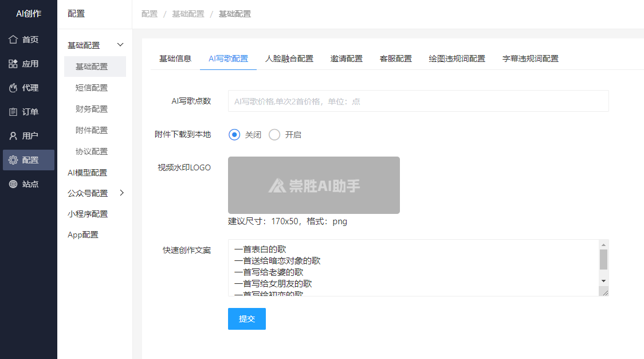The width and height of the screenshot is (644, 359).
Task: Open 应用 apps icon in sidebar
Action: pyautogui.click(x=13, y=64)
